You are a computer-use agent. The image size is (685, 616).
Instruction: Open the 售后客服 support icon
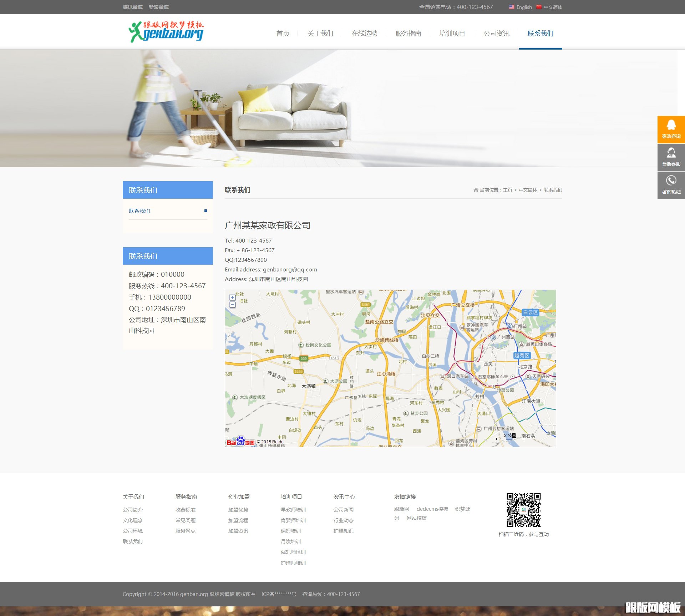pyautogui.click(x=671, y=153)
